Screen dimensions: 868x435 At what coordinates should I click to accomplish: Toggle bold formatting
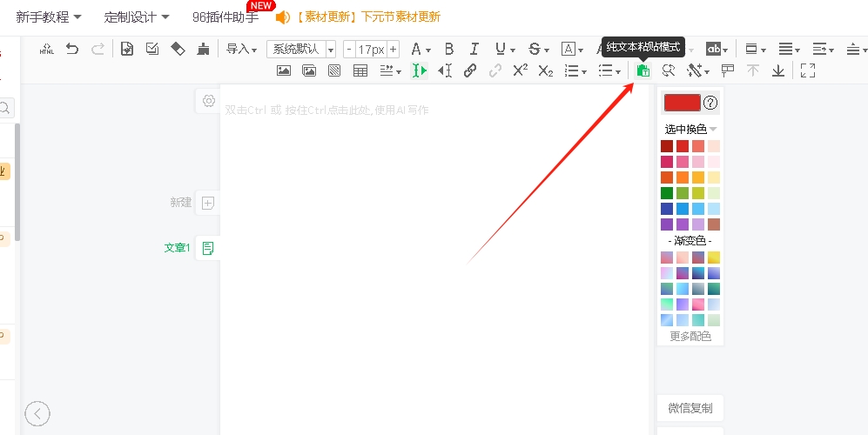click(x=449, y=50)
